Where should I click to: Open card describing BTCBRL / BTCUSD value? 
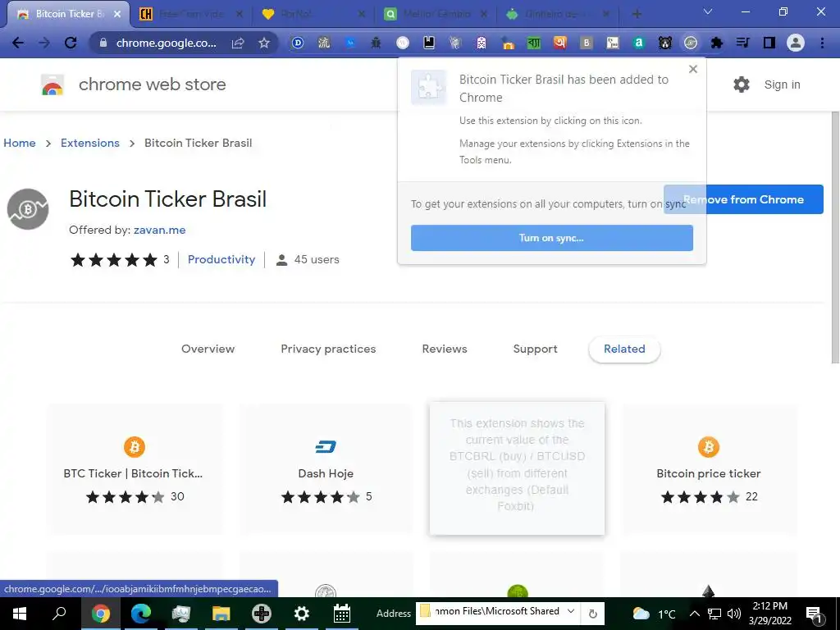(x=517, y=468)
